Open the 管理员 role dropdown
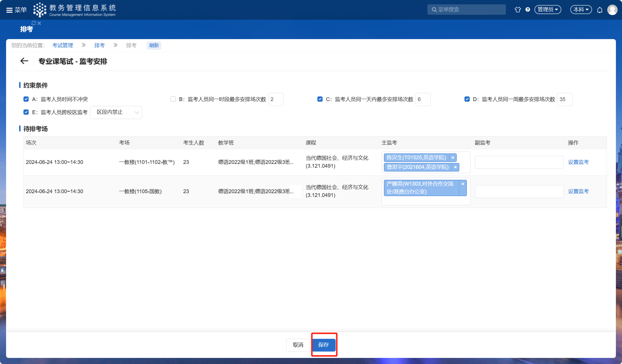The image size is (622, 364). [548, 10]
